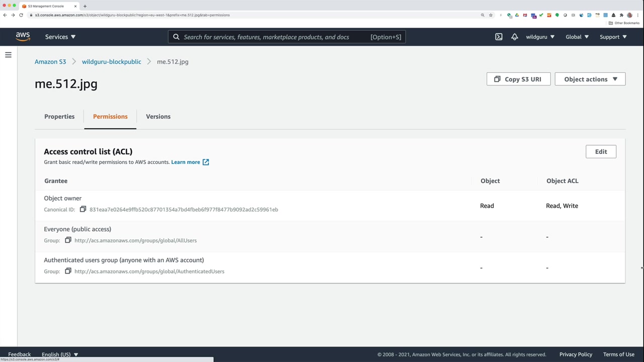Select the Permissions tab
This screenshot has height=362, width=644.
tap(110, 117)
